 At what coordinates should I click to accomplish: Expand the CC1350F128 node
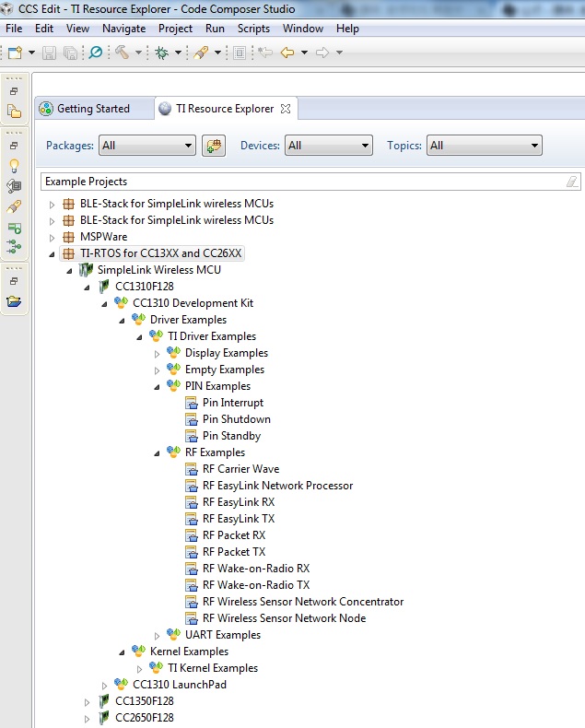point(87,702)
